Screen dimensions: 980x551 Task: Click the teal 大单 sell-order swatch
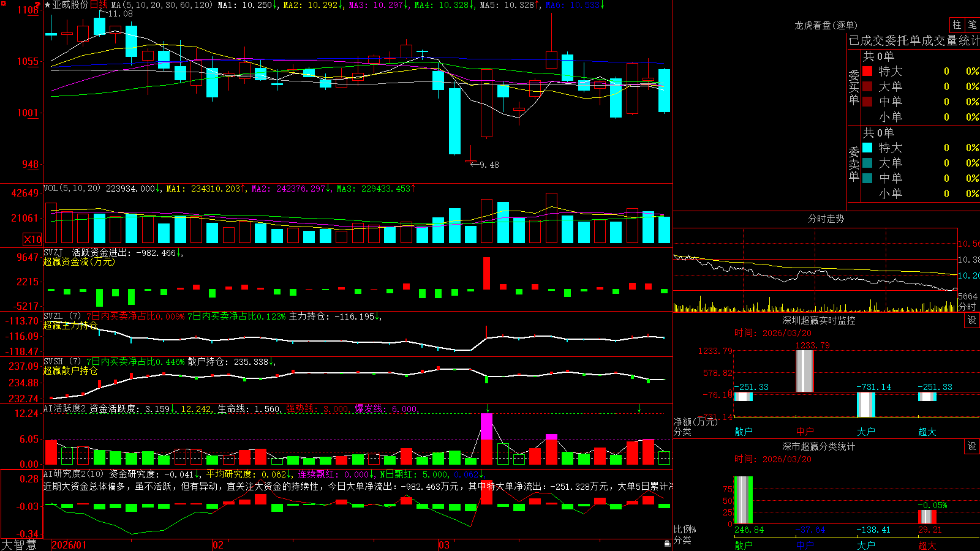tap(867, 163)
